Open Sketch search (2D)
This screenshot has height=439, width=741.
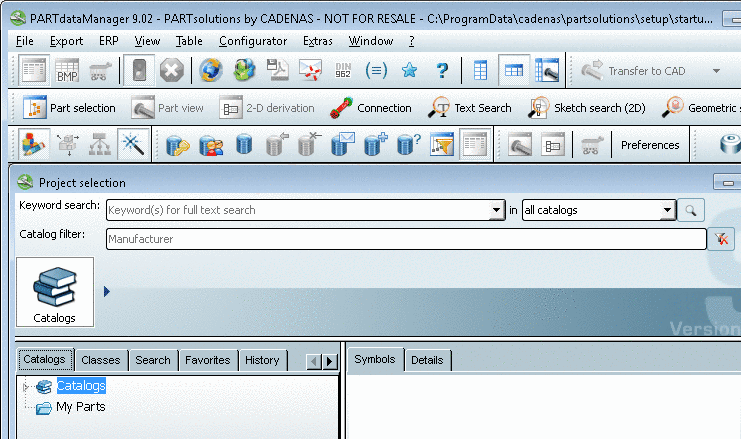tap(587, 108)
